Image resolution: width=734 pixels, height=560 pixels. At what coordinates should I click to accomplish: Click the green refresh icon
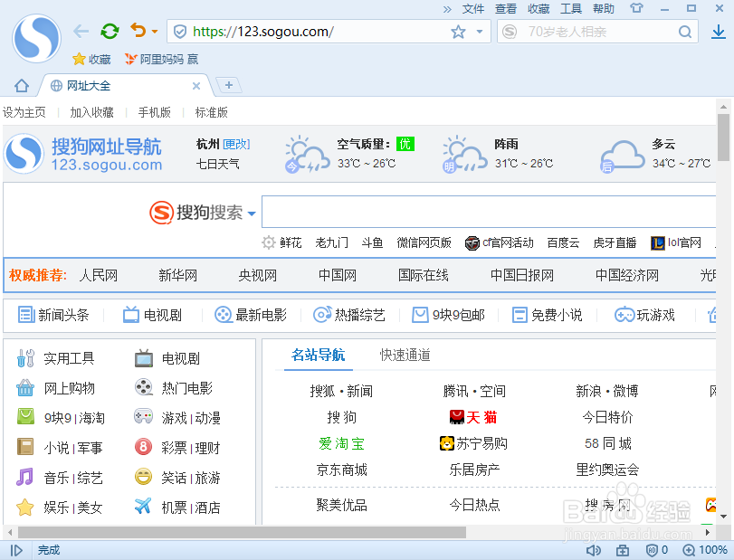(110, 32)
